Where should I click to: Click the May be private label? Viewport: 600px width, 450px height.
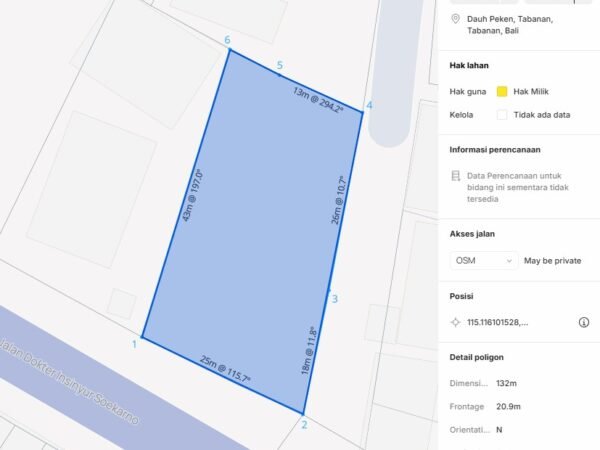[x=552, y=260]
